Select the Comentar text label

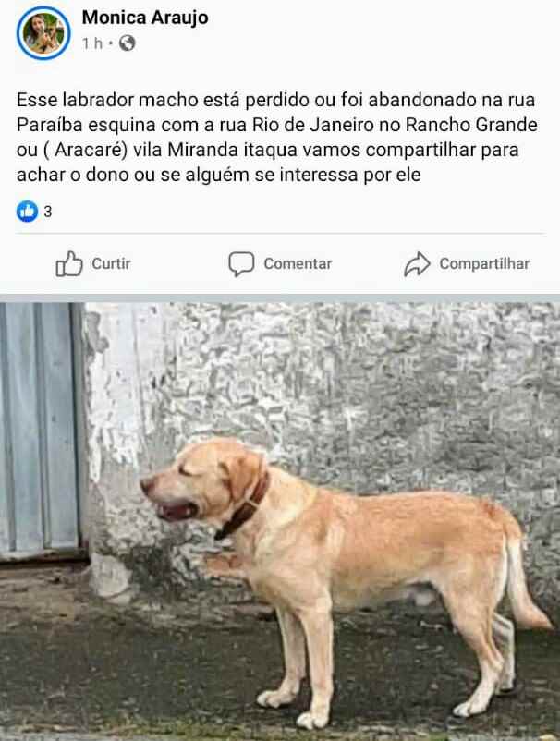pyautogui.click(x=298, y=263)
